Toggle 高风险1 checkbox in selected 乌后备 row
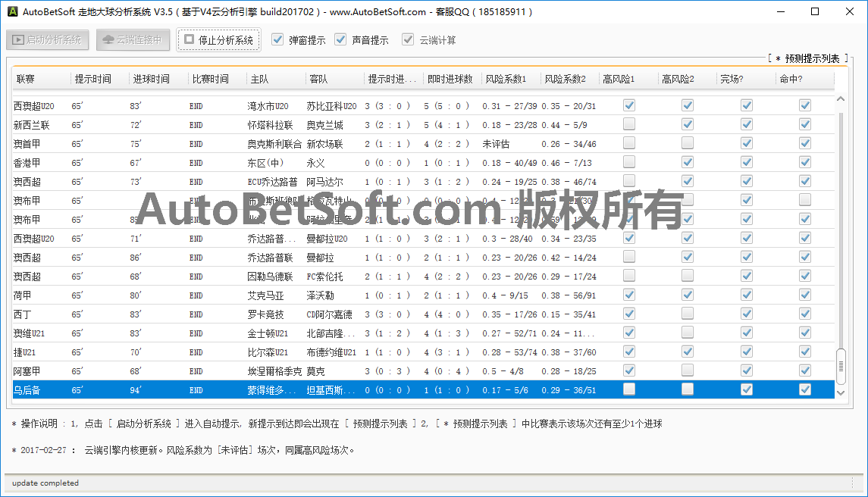Viewport: 868px width, 497px height. 629,389
